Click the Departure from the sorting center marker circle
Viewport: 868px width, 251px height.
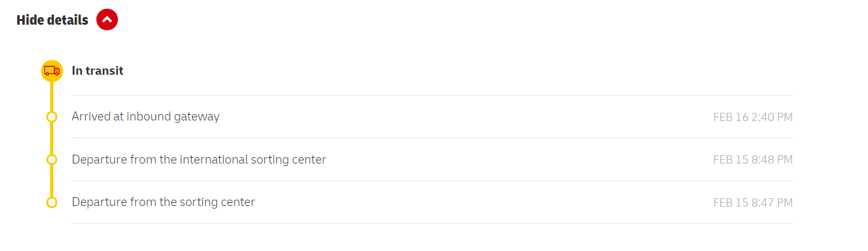pyautogui.click(x=52, y=202)
